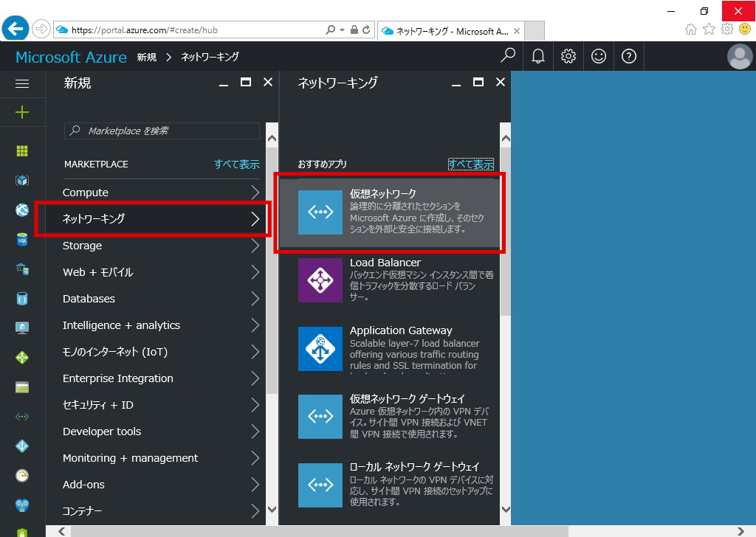Open a new browser tab

click(535, 31)
